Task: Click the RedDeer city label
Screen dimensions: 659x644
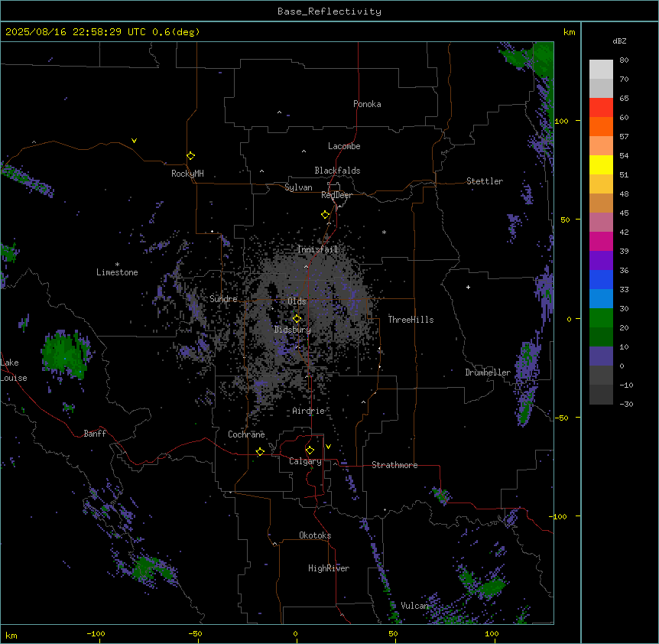Action: click(x=336, y=194)
